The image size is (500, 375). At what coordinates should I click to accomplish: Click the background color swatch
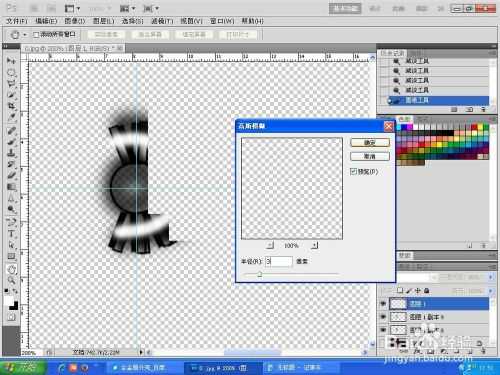14,305
